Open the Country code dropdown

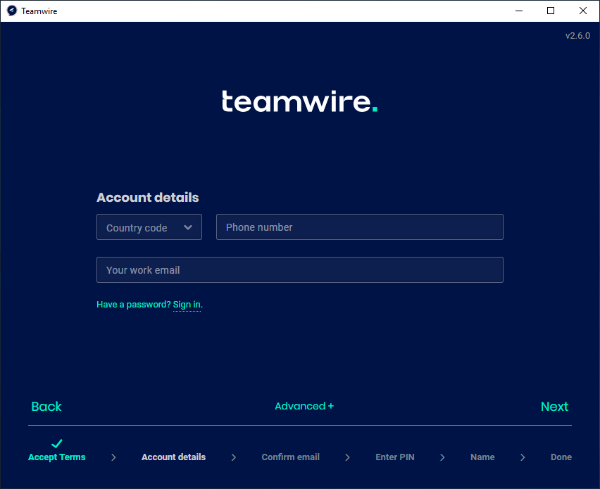(x=149, y=228)
